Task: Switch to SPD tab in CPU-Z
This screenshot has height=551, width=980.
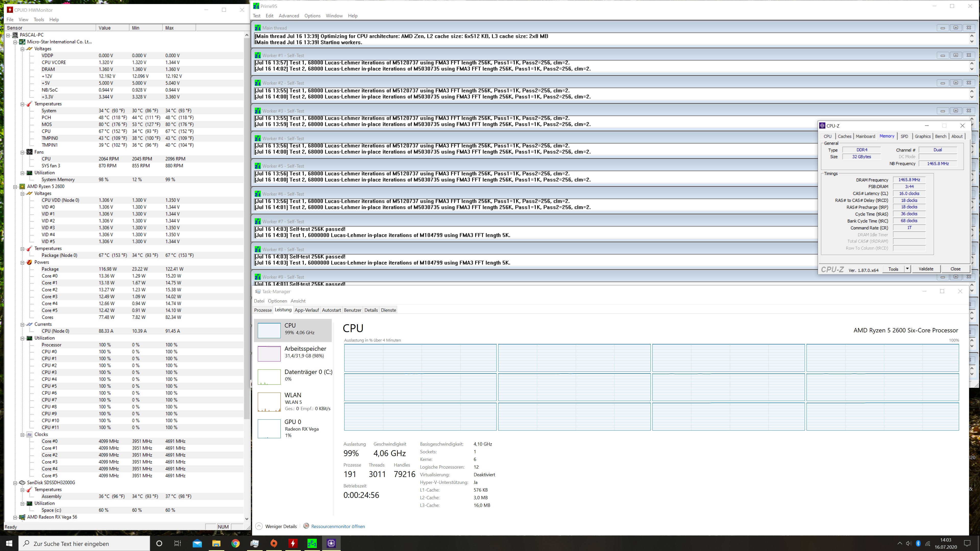Action: 904,136
